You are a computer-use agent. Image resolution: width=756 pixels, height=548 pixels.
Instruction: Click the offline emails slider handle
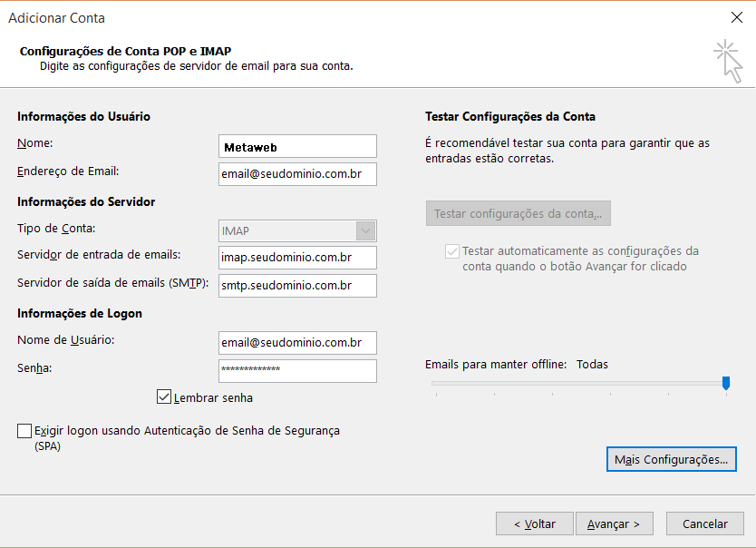point(726,384)
